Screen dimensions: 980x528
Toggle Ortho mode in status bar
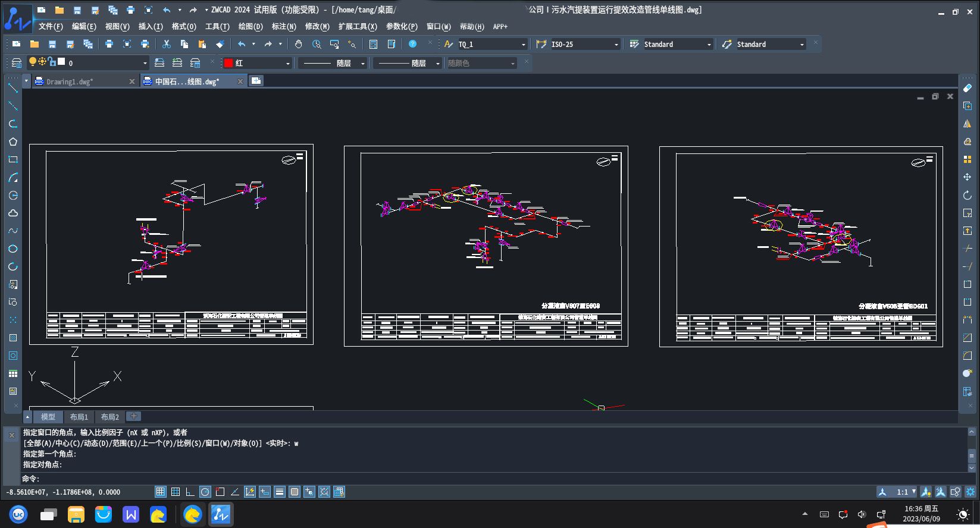click(190, 492)
